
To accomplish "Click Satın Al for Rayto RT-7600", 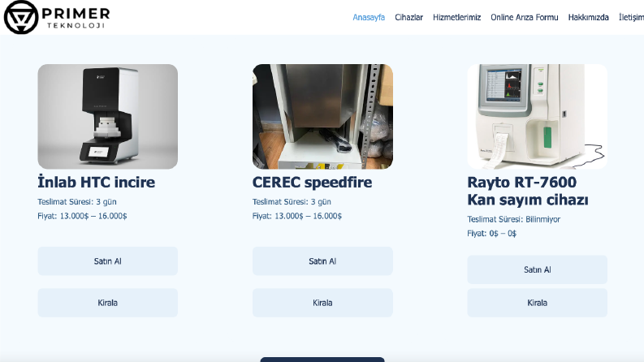I will [x=538, y=269].
